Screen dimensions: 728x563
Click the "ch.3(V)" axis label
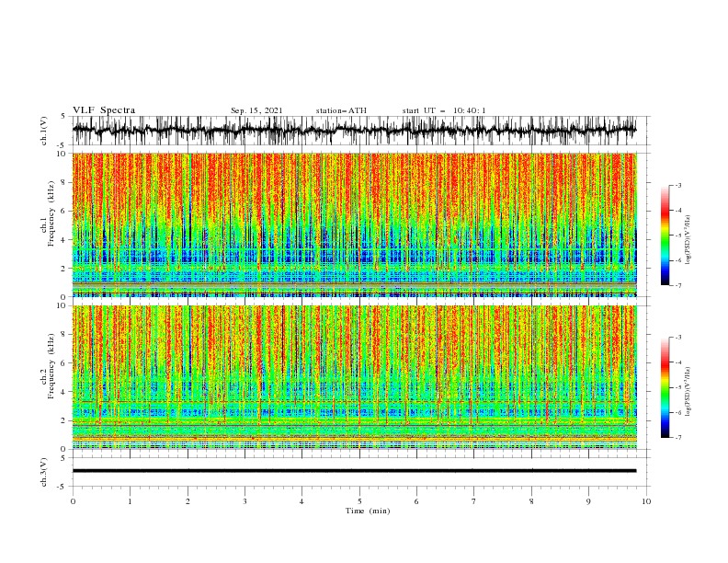(x=44, y=472)
